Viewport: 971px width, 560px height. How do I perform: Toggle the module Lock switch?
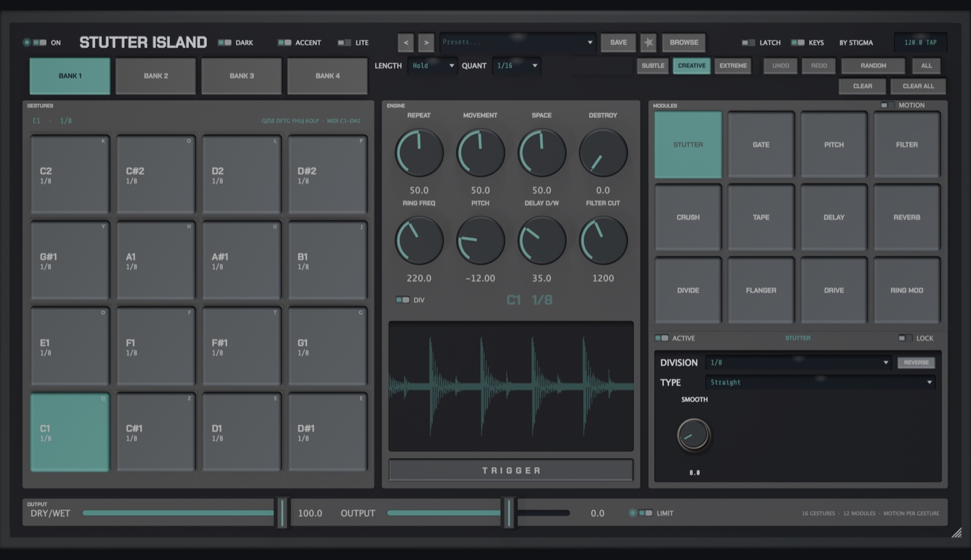(x=905, y=338)
